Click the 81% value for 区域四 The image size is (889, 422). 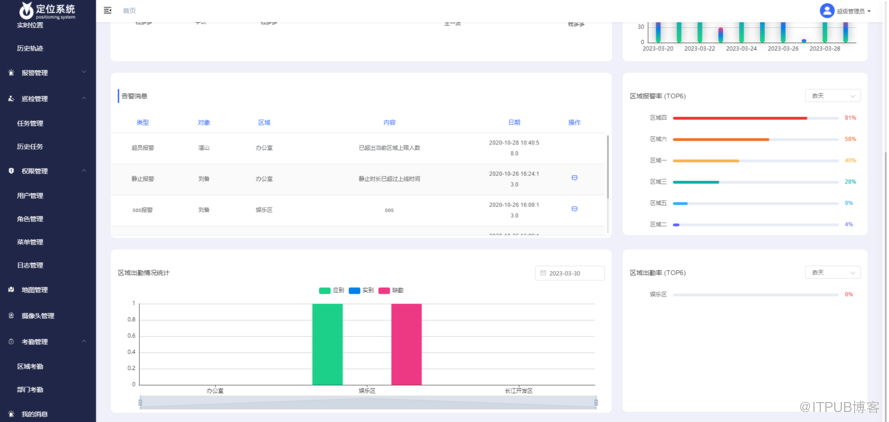point(850,118)
